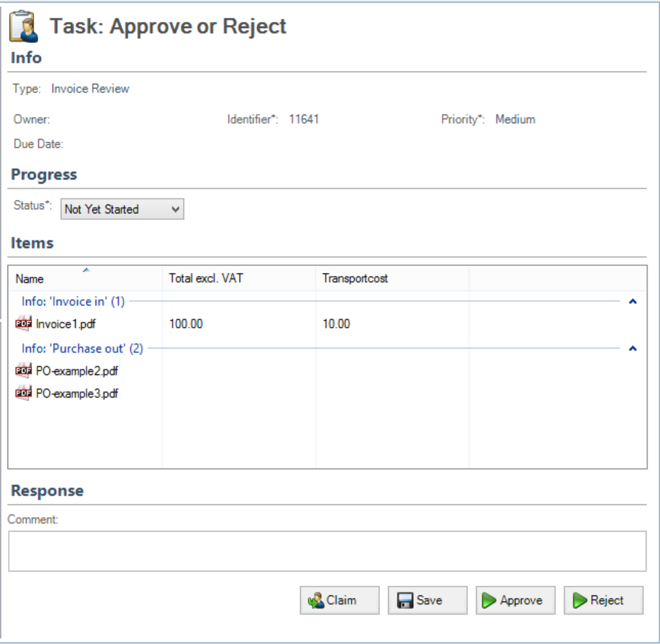Screen dimensions: 660x644
Task: Click the task clipboard icon in header
Action: (x=24, y=27)
